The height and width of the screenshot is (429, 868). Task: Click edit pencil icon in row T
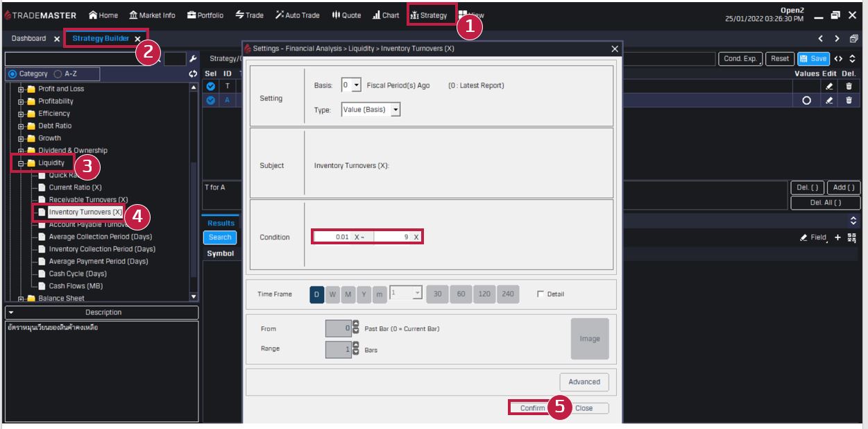point(829,87)
